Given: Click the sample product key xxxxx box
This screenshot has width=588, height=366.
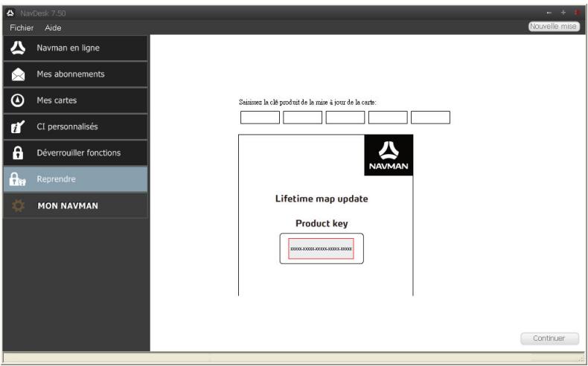Looking at the screenshot, I should point(321,248).
